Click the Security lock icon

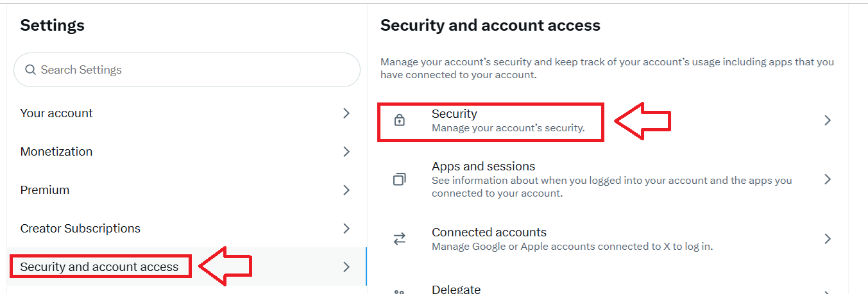tap(399, 120)
